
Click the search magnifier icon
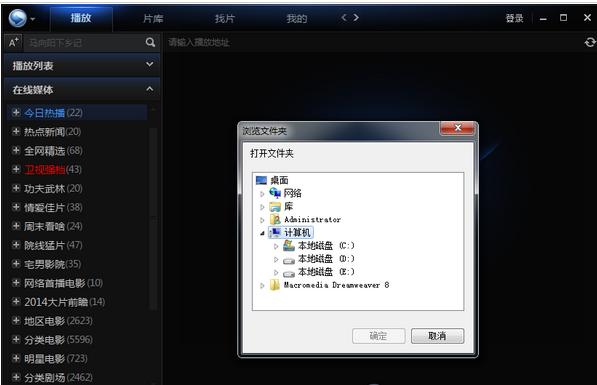[150, 42]
